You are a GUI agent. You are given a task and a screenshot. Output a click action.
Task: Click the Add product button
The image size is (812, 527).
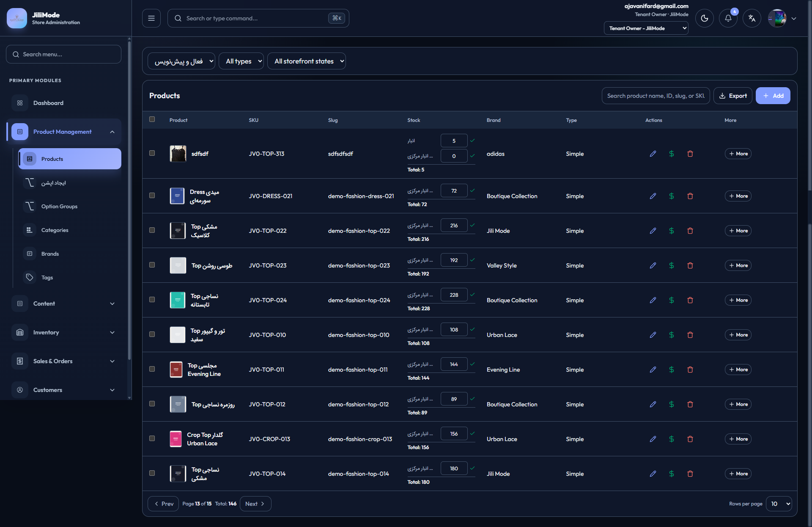[x=773, y=96]
